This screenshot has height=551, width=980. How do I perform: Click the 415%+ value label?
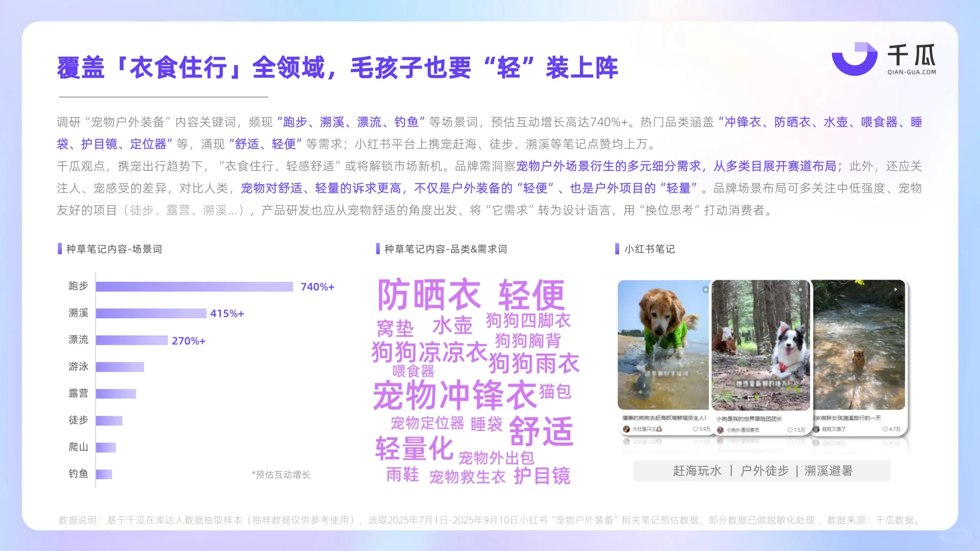point(227,313)
